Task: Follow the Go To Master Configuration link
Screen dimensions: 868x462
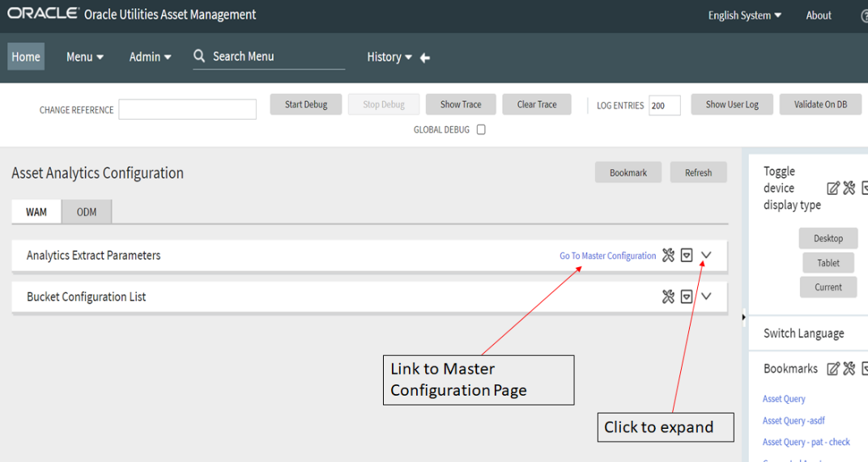Action: pyautogui.click(x=607, y=256)
